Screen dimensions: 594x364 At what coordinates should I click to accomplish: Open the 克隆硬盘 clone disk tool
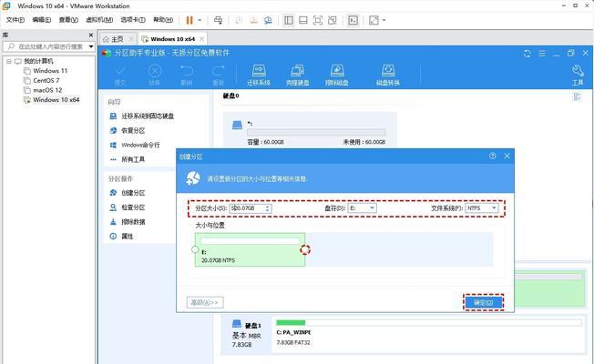point(297,76)
